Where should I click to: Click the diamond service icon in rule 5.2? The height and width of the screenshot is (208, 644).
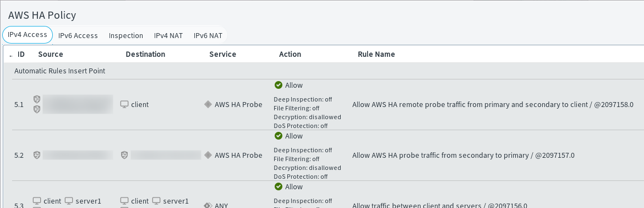[208, 155]
